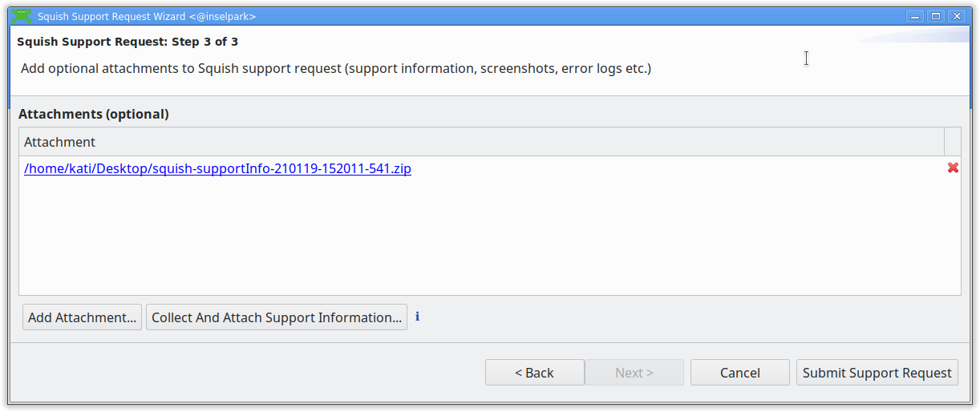Close the wizard with title bar X
Screen dimensions: 980x412
tap(957, 16)
